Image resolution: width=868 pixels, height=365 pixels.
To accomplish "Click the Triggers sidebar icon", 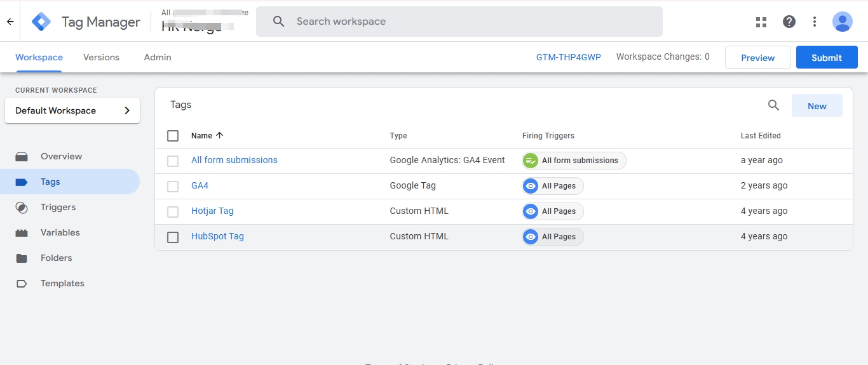I will pyautogui.click(x=22, y=208).
